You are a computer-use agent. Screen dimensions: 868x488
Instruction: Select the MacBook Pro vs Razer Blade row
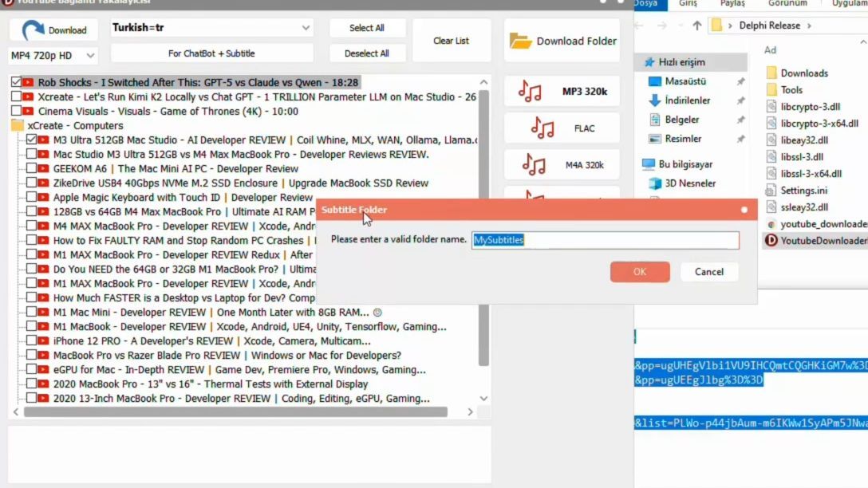(x=227, y=355)
